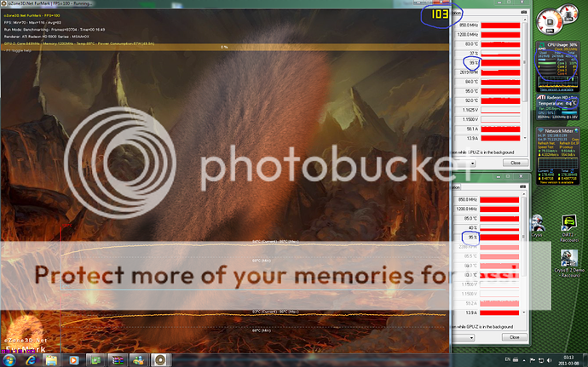Click the FurMark temperature graph line
The width and height of the screenshot is (588, 367).
(x=222, y=244)
